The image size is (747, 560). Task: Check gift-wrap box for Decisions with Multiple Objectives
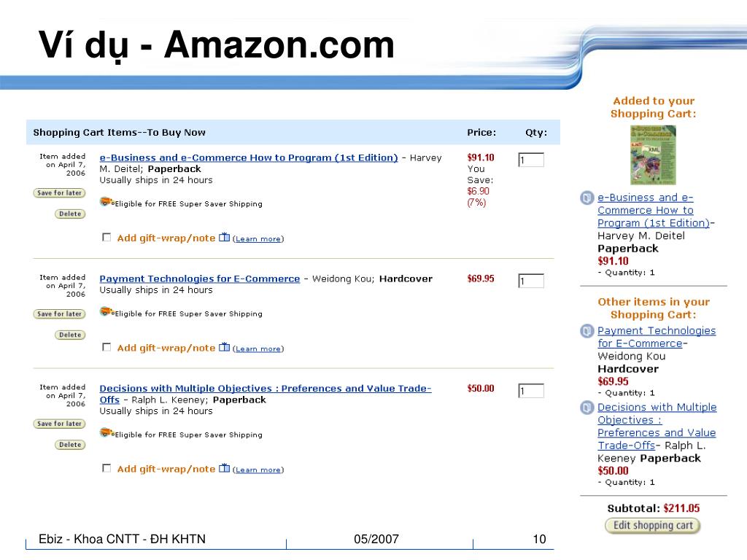pos(107,468)
